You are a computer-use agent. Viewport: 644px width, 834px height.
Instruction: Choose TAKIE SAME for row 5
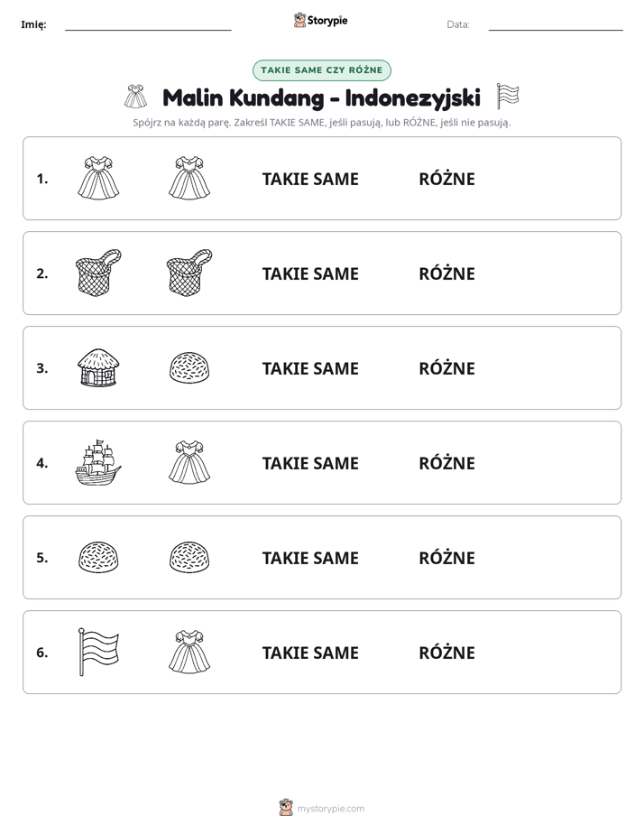310,559
